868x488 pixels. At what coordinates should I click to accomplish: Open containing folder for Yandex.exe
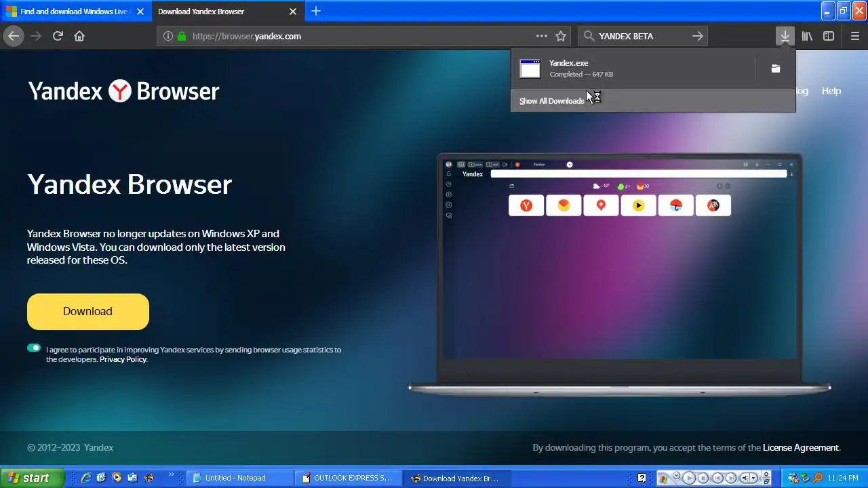point(776,68)
